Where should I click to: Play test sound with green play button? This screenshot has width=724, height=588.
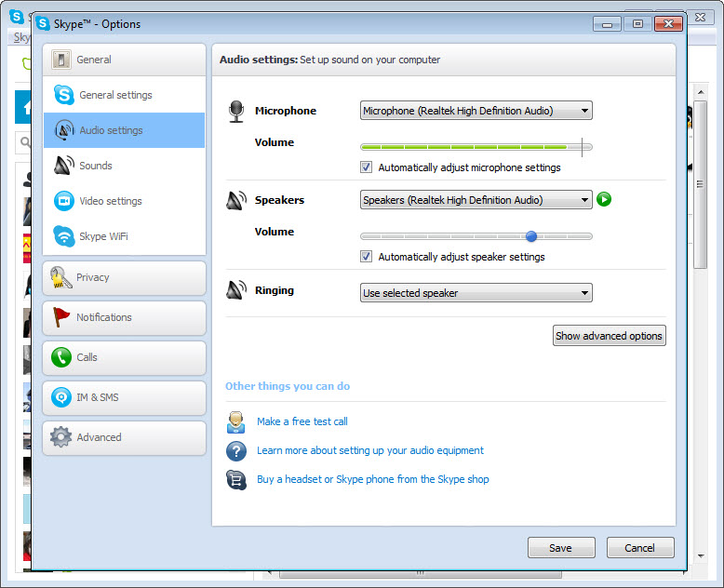pos(603,199)
